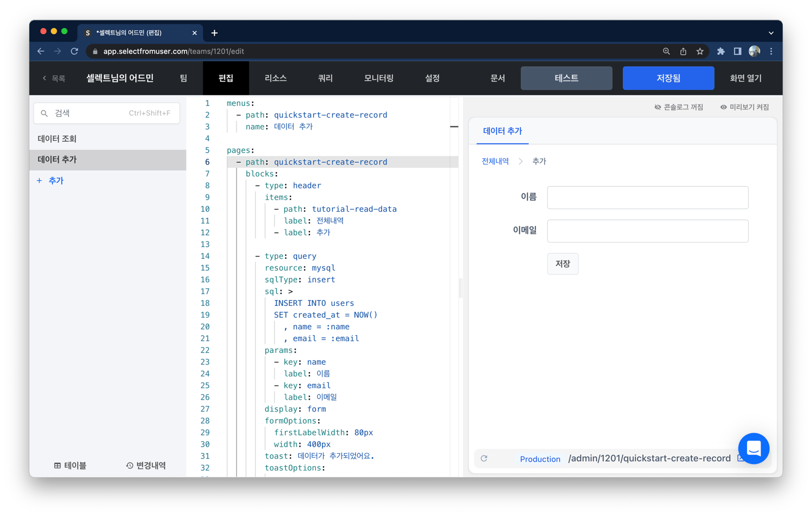Screen dimensions: 812x516
Task: Click line 31 toast message text
Action: (336, 456)
